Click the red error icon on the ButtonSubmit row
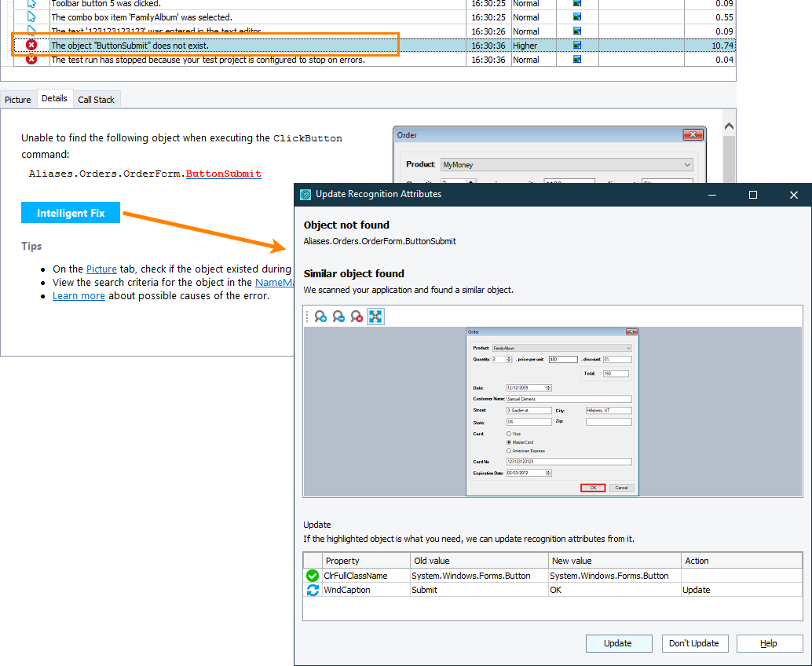The image size is (812, 666). pos(31,45)
